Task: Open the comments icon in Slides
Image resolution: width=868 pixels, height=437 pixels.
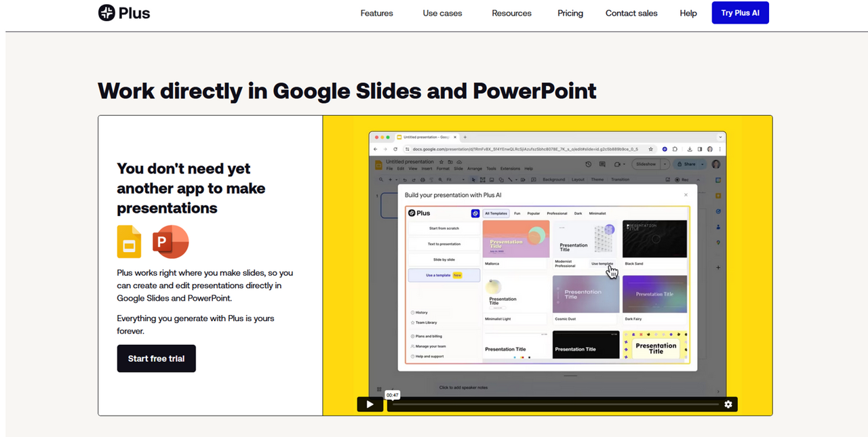Action: click(602, 164)
